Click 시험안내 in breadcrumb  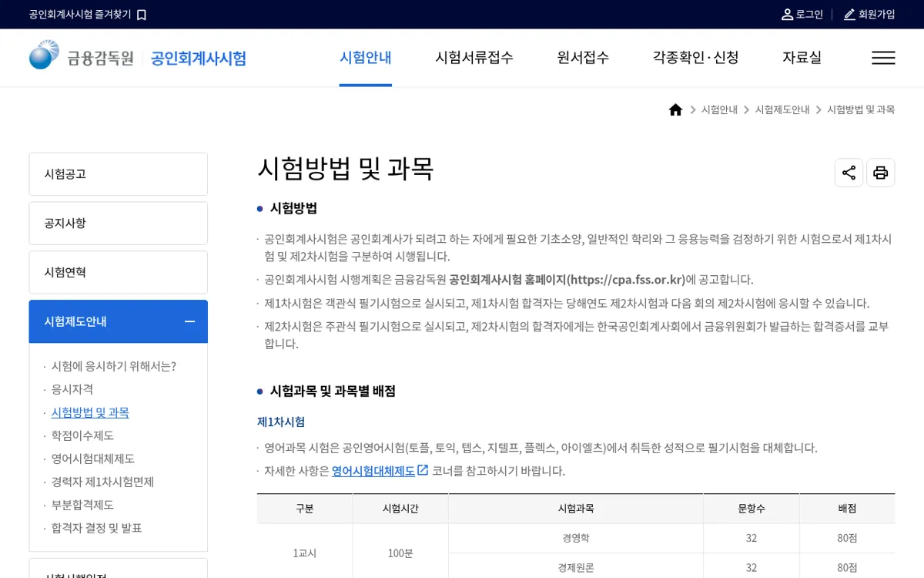point(719,110)
